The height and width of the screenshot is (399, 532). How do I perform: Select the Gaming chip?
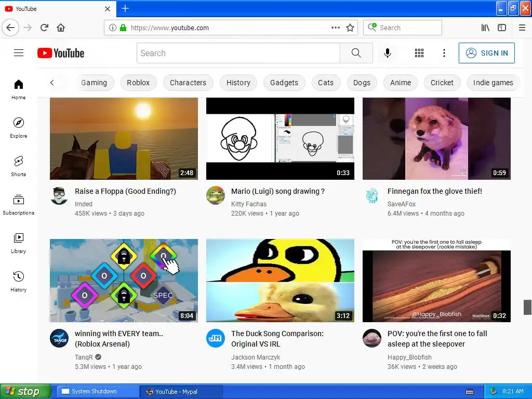pos(94,83)
